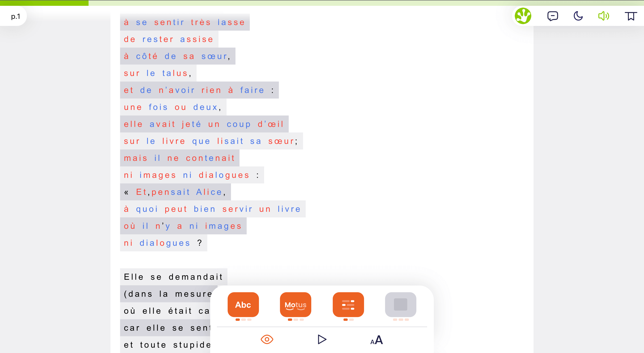Screen dimensions: 644x353
Task: Toggle the Abc syllable coloring button
Action: click(x=243, y=305)
